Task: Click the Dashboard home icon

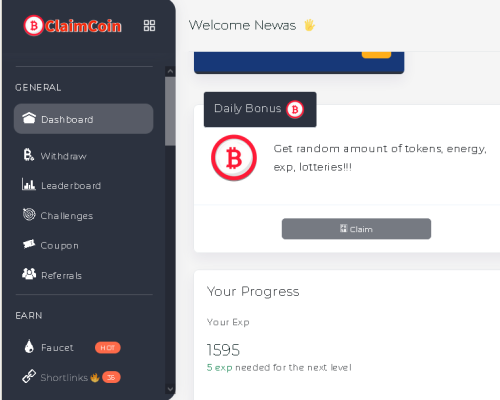Action: [x=29, y=118]
